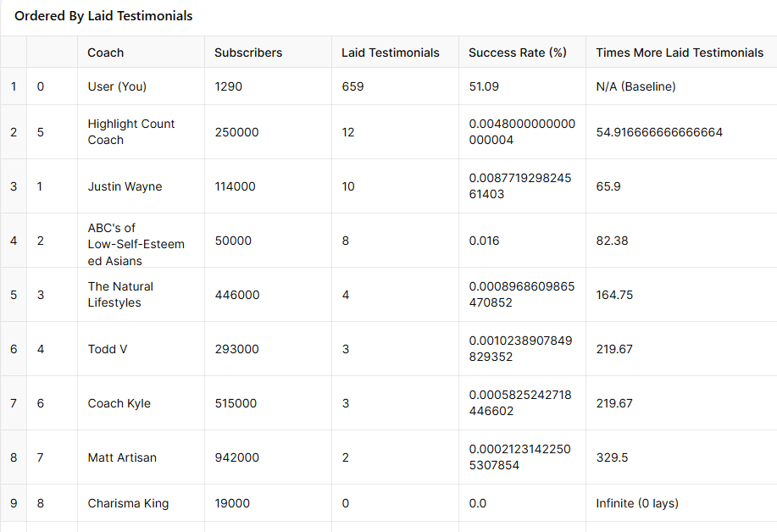Select the Matt Artisan cell
The image size is (777, 532).
pyautogui.click(x=122, y=457)
